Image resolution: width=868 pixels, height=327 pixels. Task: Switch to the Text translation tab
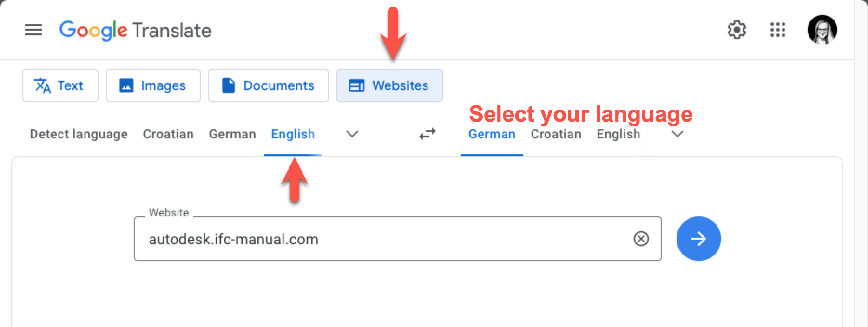point(60,85)
